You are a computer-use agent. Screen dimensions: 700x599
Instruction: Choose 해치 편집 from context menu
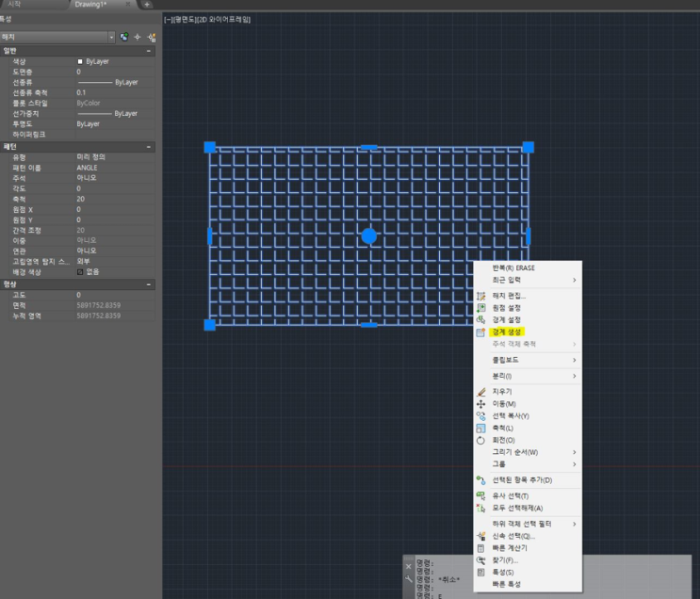point(510,296)
